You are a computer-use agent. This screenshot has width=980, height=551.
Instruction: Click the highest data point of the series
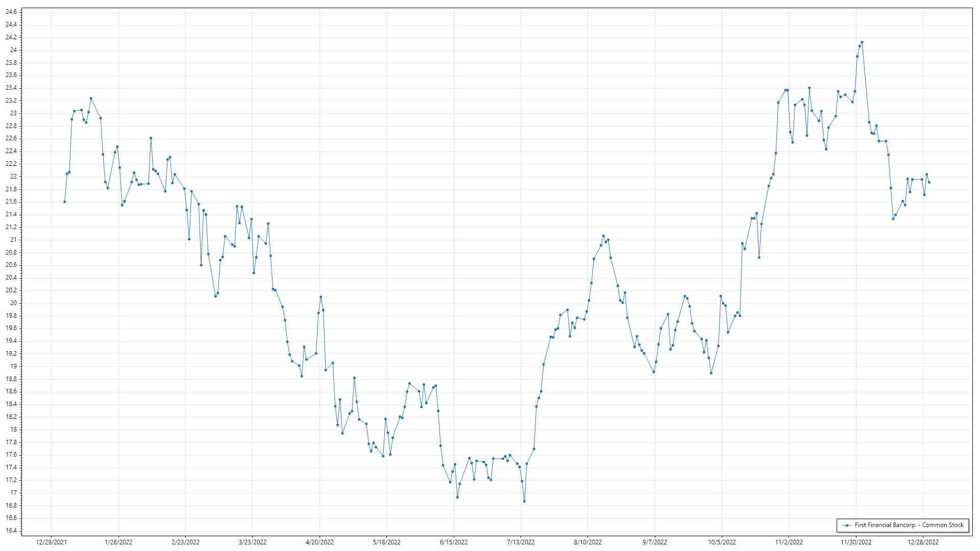click(x=862, y=42)
